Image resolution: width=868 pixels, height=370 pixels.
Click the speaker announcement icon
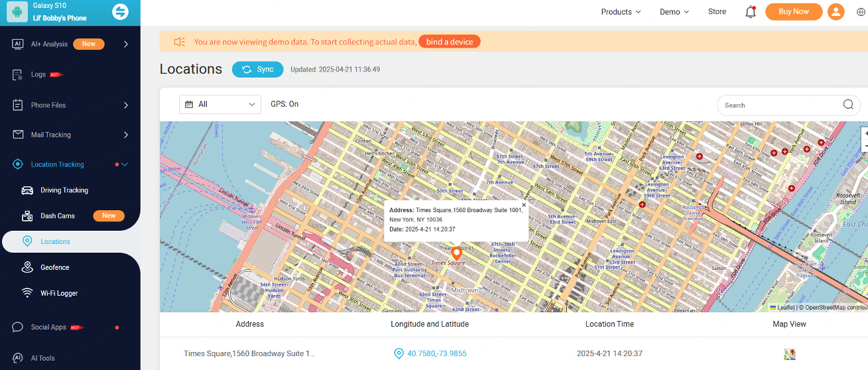pyautogui.click(x=180, y=42)
